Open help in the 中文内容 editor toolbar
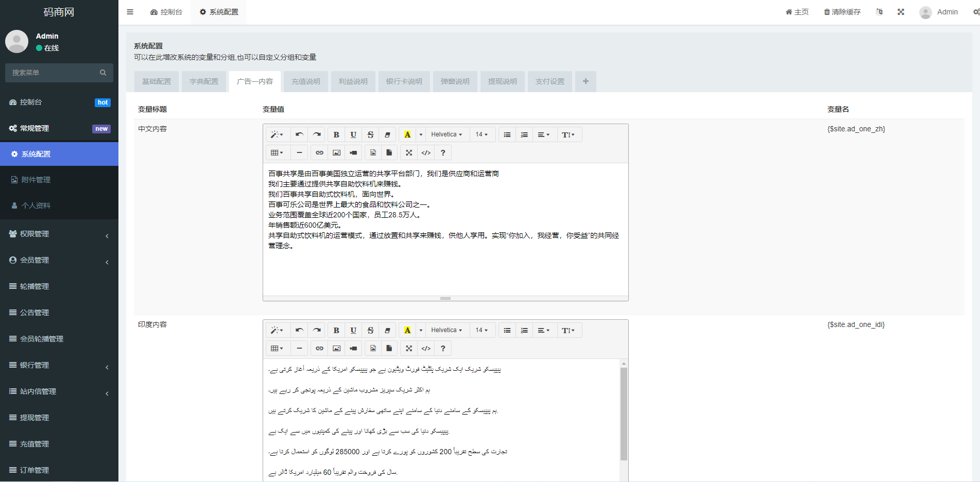Screen dimensions: 980x482 (x=443, y=152)
